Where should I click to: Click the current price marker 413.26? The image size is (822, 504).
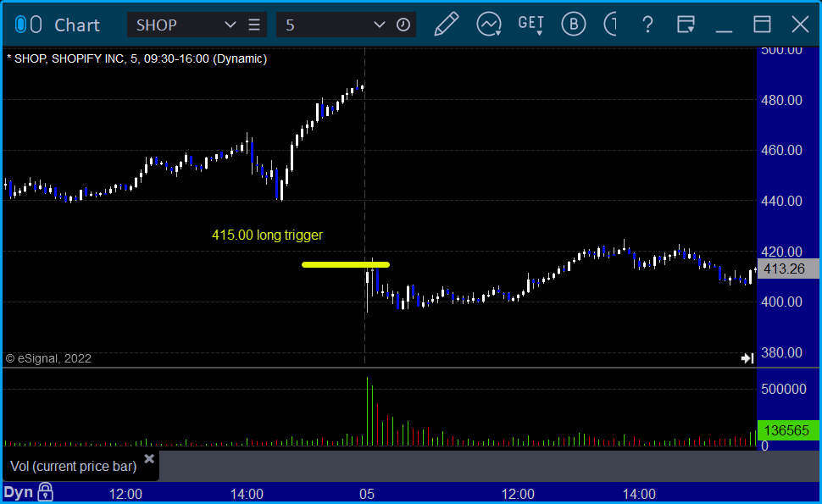[788, 269]
